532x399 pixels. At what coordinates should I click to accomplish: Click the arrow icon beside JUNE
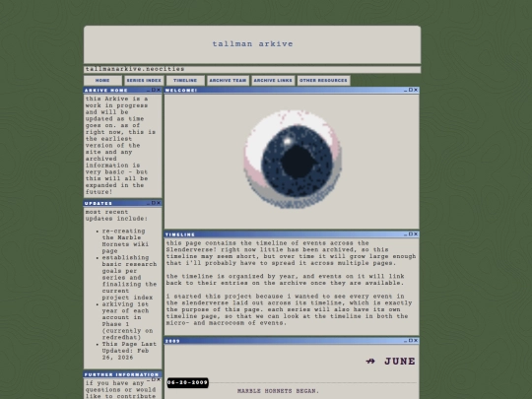(370, 362)
